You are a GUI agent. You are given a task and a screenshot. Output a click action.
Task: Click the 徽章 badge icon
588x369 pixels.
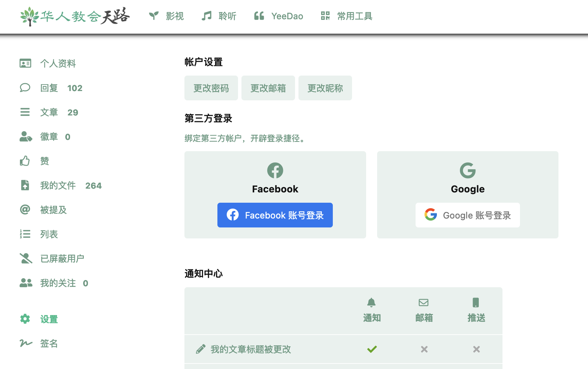point(25,137)
